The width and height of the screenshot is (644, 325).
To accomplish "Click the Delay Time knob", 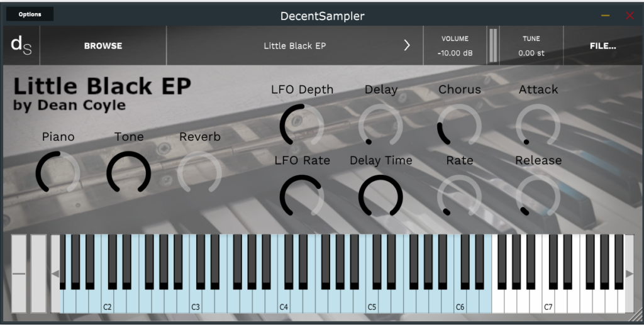I will coord(380,197).
